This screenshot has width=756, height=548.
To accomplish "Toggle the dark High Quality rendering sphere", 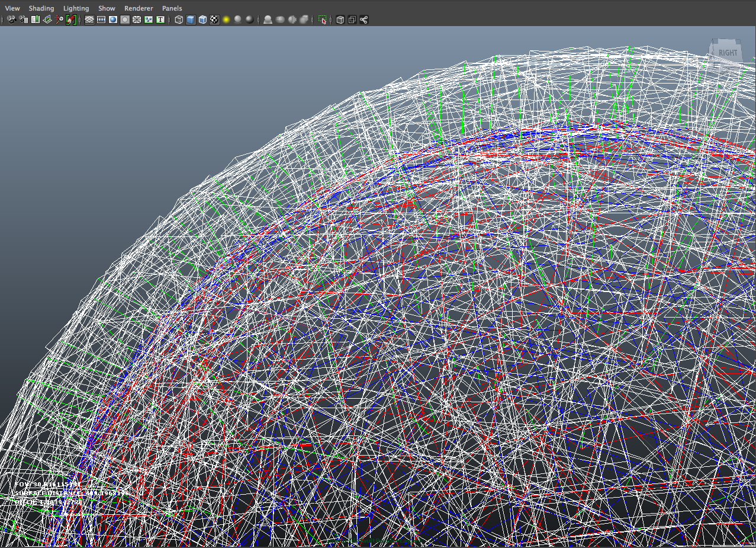I will pyautogui.click(x=250, y=20).
